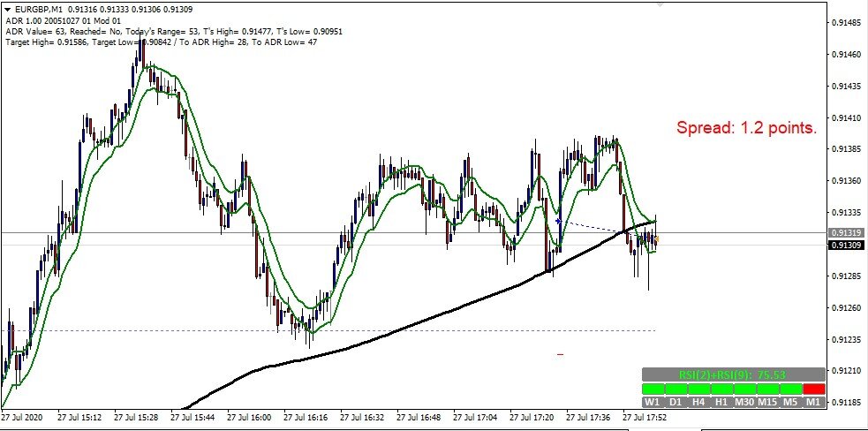Click the 0.91360 price axis label
The image size is (868, 431).
848,181
